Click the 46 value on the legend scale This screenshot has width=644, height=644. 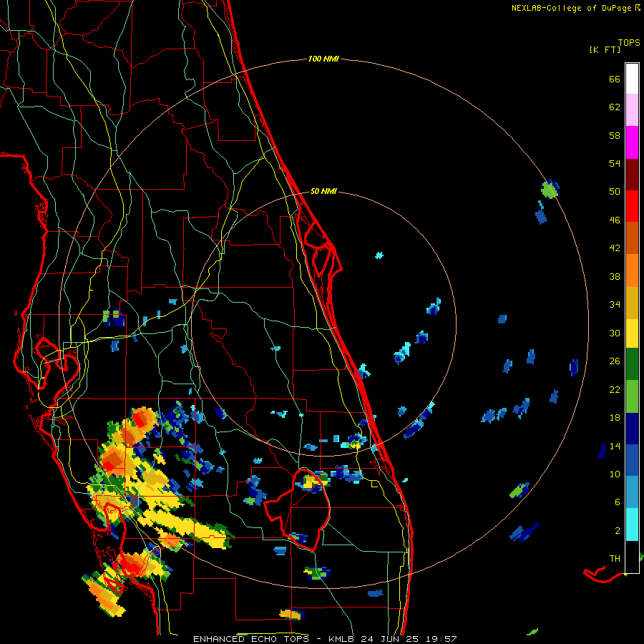pos(615,220)
